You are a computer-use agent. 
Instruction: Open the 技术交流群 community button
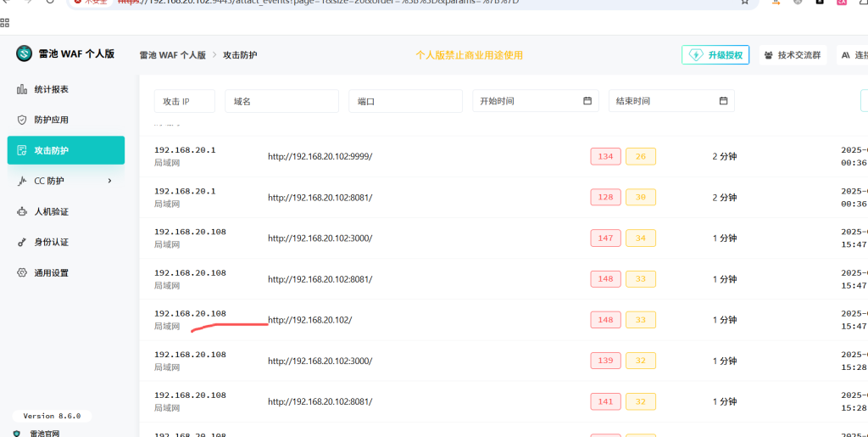pos(792,55)
